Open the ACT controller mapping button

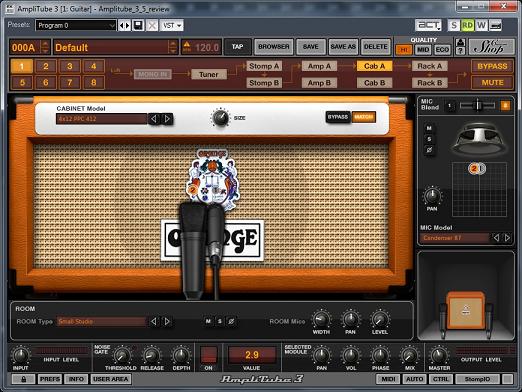pyautogui.click(x=428, y=25)
